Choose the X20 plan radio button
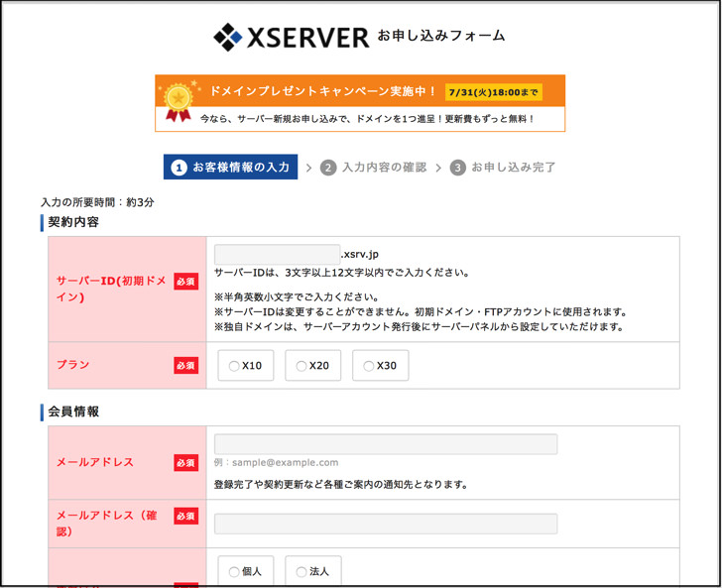722x588 pixels. pyautogui.click(x=301, y=366)
